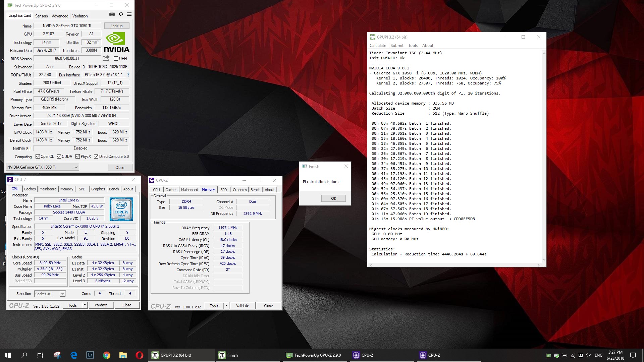
Task: Open the About tab in Memory CPU-Z window
Action: click(270, 190)
